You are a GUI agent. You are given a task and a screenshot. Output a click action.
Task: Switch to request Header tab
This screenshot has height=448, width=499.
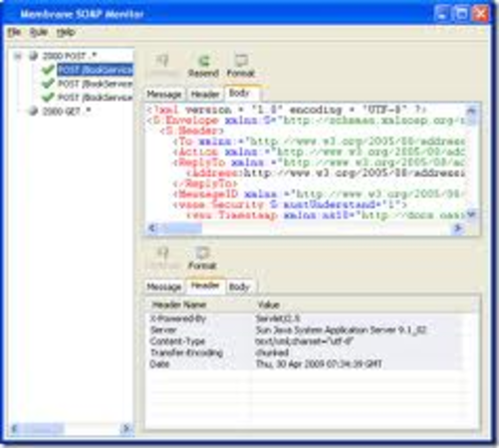pyautogui.click(x=205, y=95)
